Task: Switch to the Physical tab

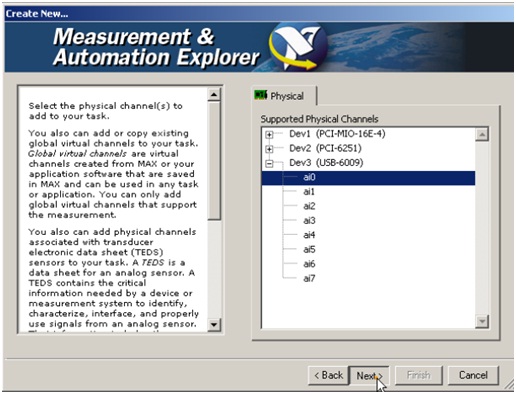Action: (x=283, y=96)
